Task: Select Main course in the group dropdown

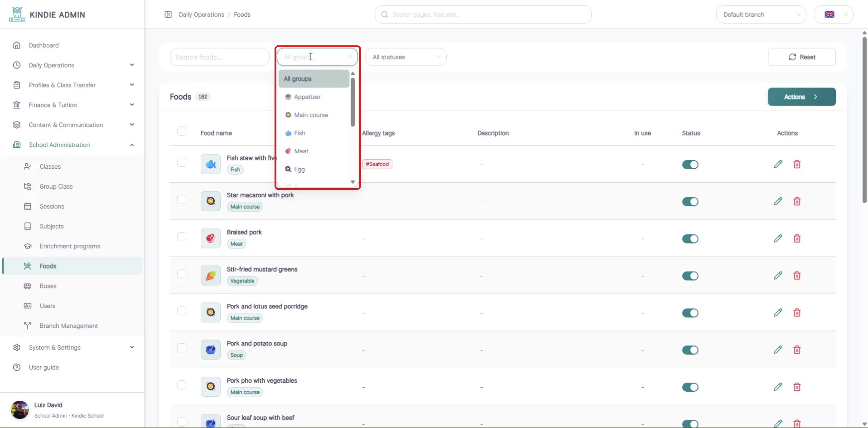Action: click(x=314, y=115)
